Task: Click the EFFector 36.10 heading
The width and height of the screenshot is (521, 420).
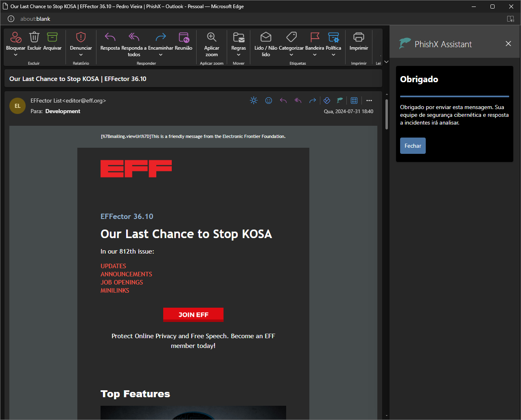Action: 127,217
